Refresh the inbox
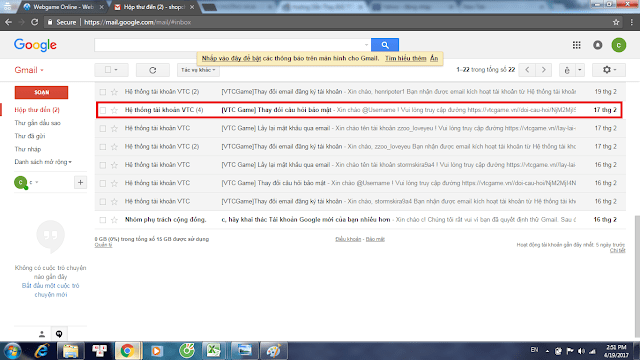Screen dimensions: 640x360 (x=153, y=70)
